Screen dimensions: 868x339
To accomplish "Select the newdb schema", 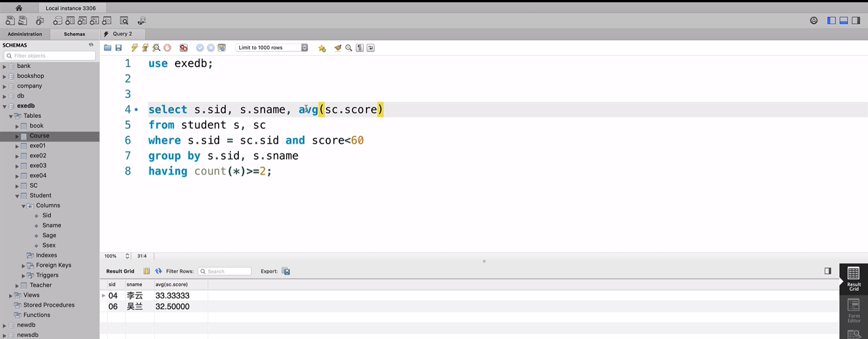I will 26,325.
